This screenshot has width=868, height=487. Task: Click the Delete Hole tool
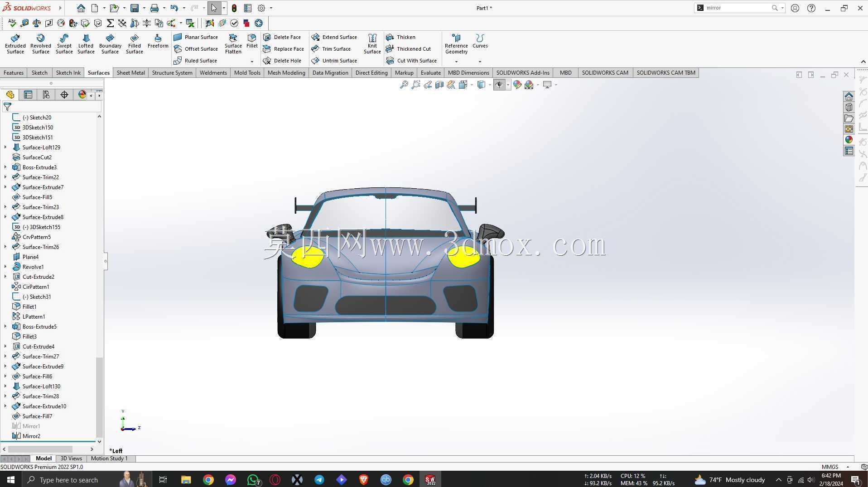tap(282, 61)
